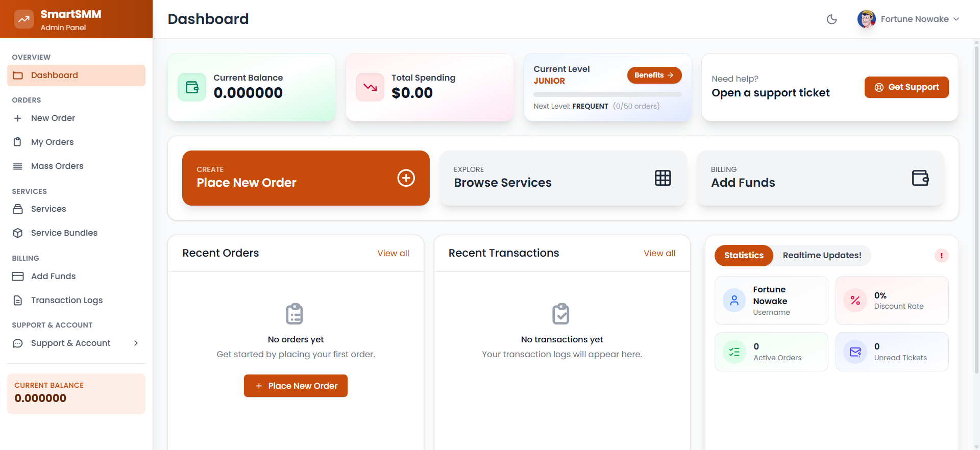Click the page vertical scrollbar
Image resolution: width=980 pixels, height=450 pixels.
(976, 204)
